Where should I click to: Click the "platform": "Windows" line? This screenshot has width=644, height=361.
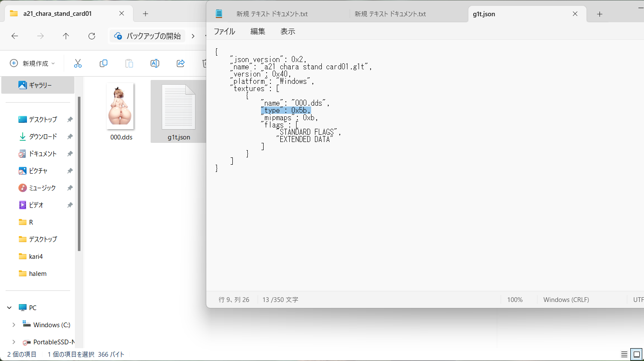[x=272, y=81]
